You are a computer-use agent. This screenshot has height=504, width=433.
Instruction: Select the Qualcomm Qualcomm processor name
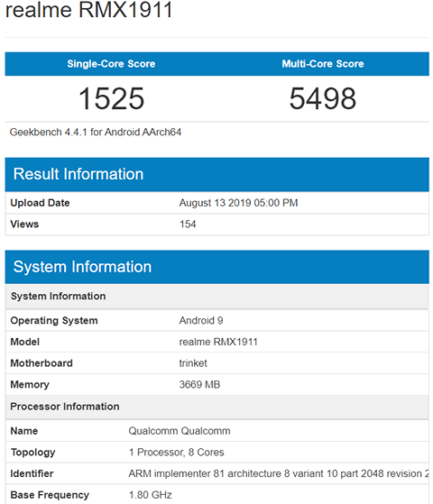click(x=180, y=431)
